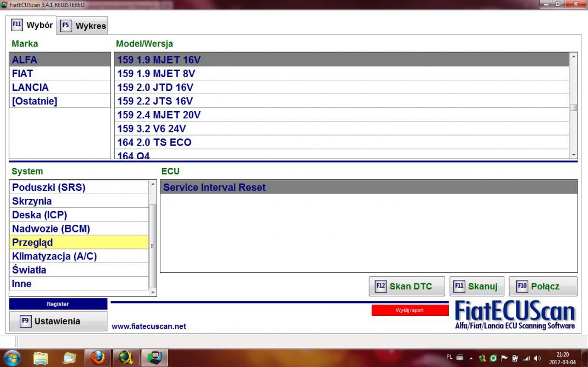The height and width of the screenshot is (367, 588).
Task: Switch to the Wybór tab
Action: (x=32, y=25)
